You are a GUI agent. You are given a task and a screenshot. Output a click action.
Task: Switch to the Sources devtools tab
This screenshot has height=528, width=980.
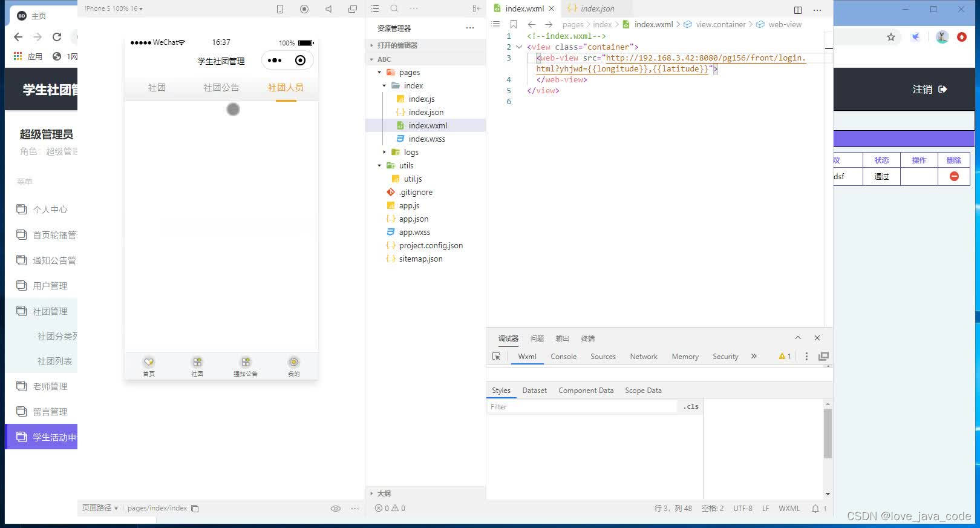(603, 357)
